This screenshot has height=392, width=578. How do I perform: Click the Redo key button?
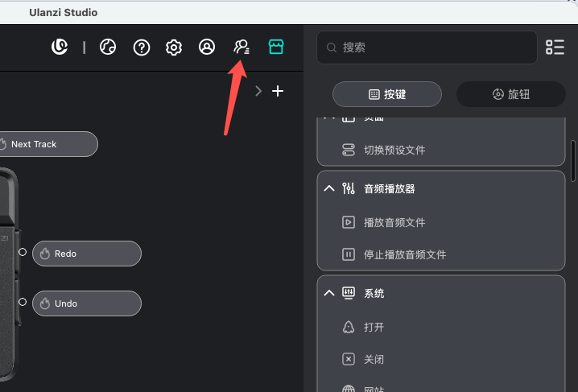tap(87, 254)
